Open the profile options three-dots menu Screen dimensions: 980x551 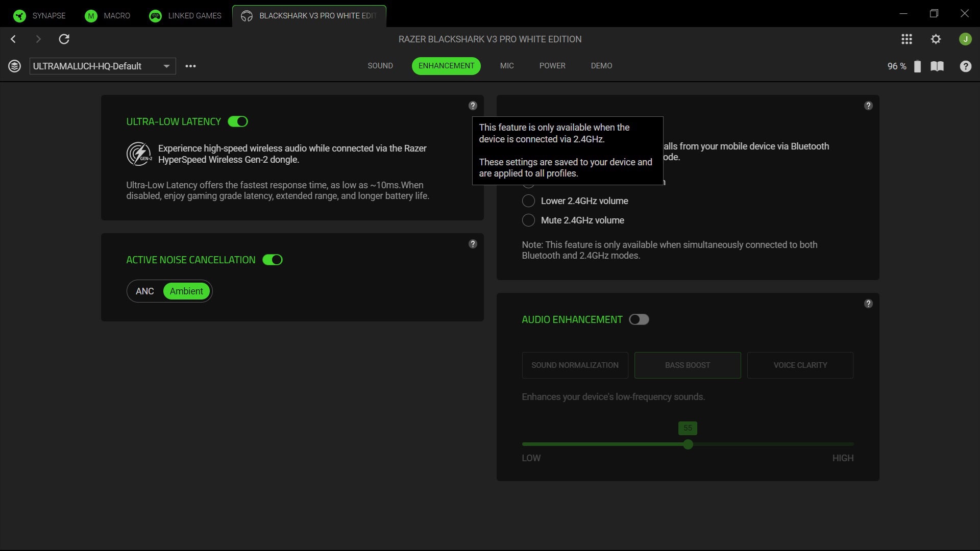(190, 66)
